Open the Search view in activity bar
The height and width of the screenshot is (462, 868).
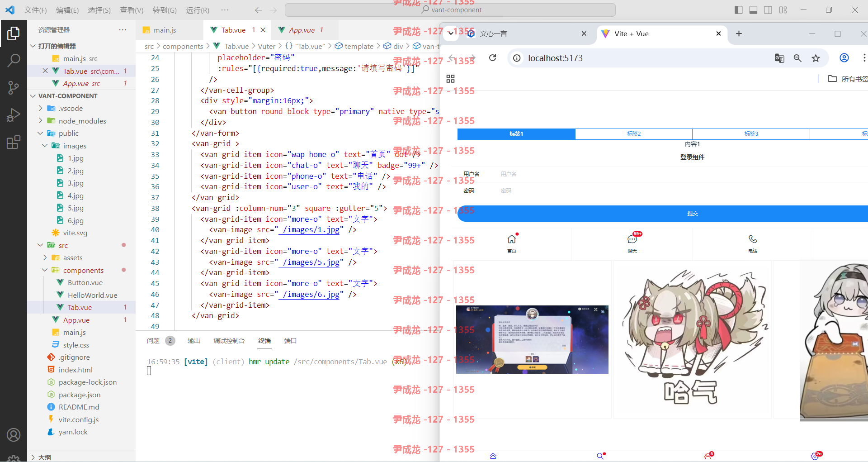(14, 60)
